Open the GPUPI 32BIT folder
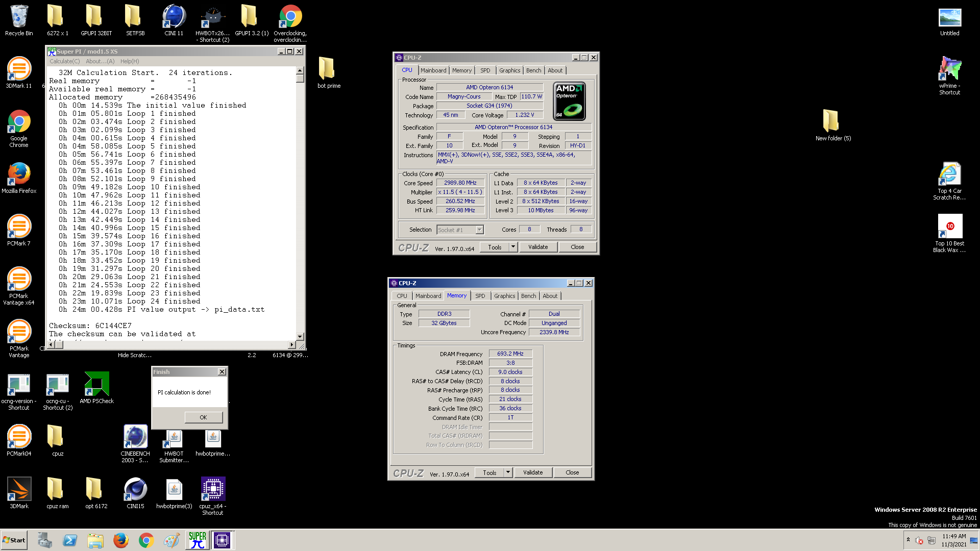 click(96, 20)
